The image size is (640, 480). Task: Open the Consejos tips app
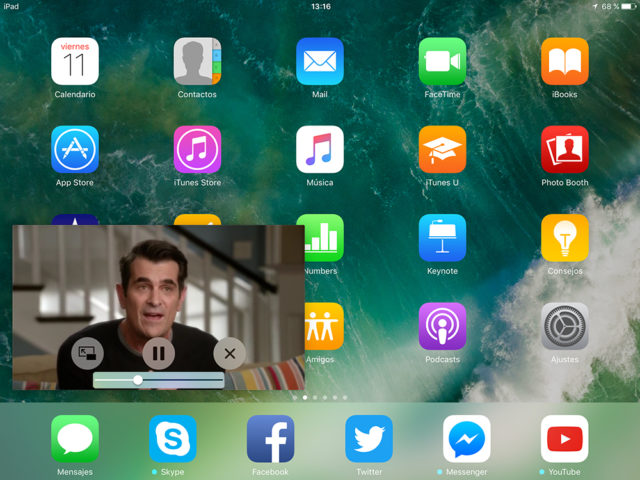click(564, 238)
